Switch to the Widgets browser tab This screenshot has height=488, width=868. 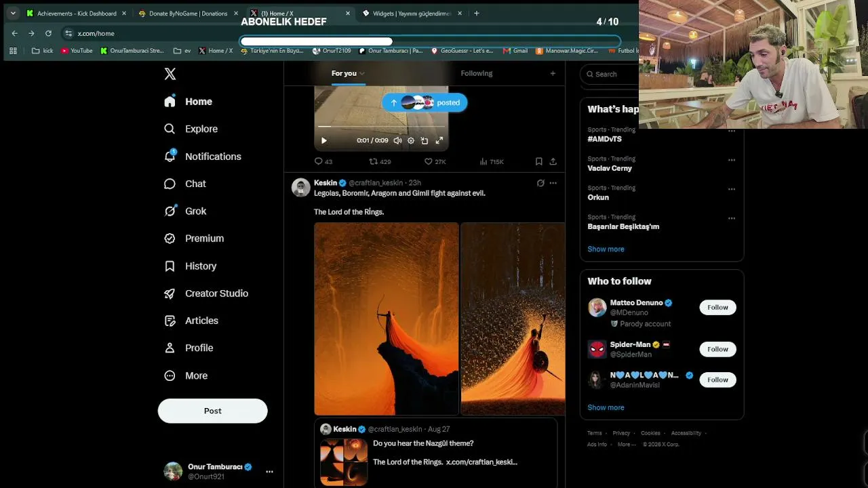(412, 14)
